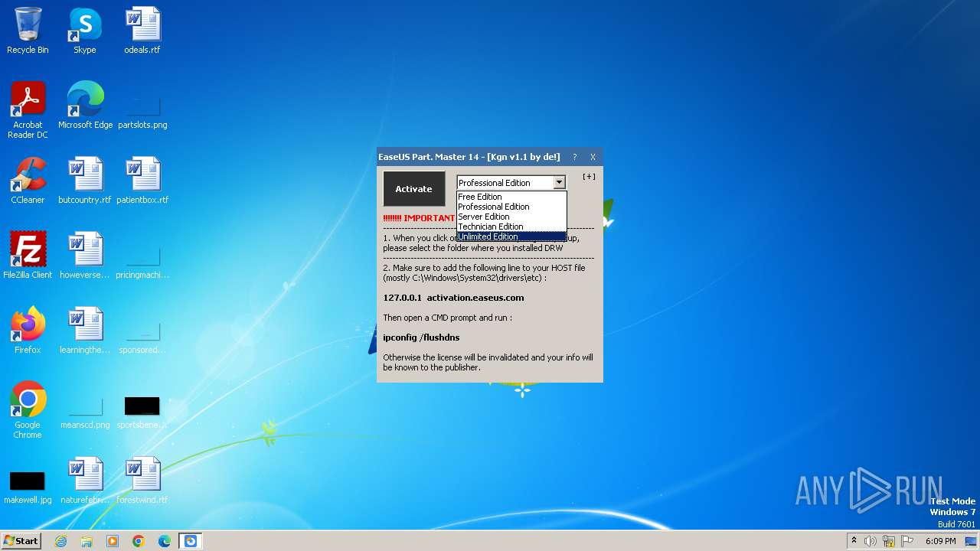Open the Recycle Bin desktop icon
980x551 pixels.
[28, 31]
